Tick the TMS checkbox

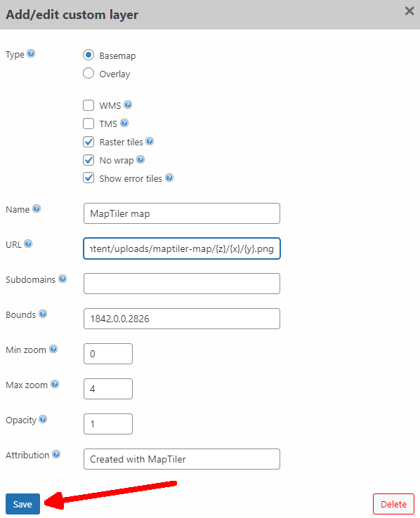click(x=88, y=124)
